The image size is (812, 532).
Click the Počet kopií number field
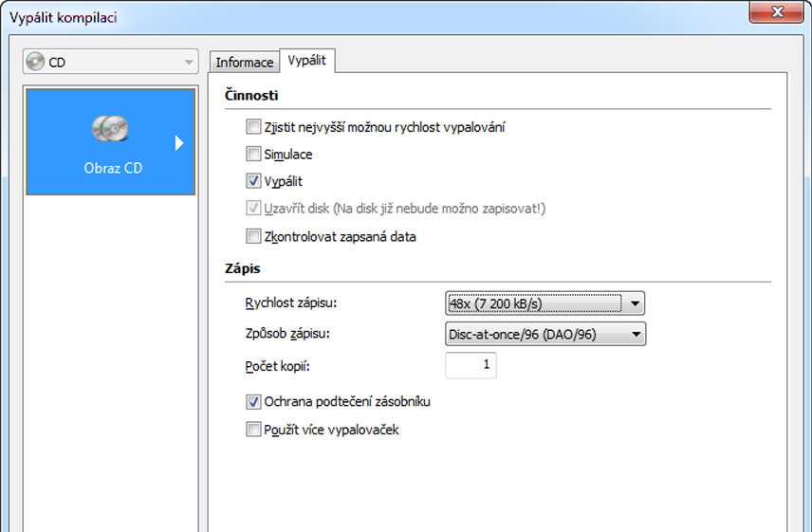(x=471, y=365)
